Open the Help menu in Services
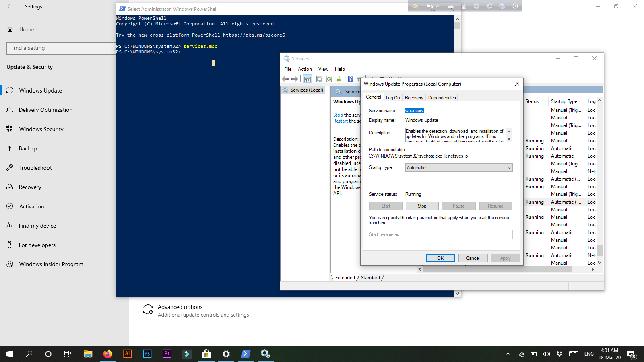Image resolution: width=644 pixels, height=362 pixels. 340,69
